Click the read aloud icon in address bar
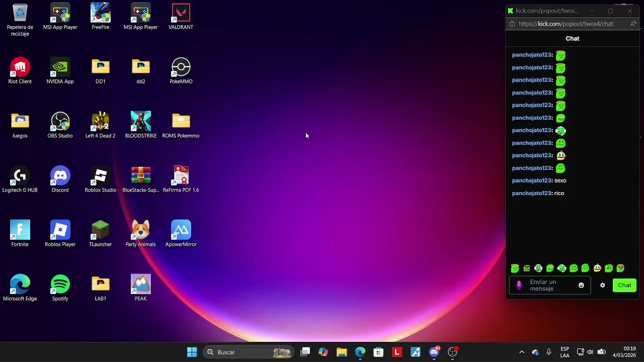644x362 pixels. 633,24
